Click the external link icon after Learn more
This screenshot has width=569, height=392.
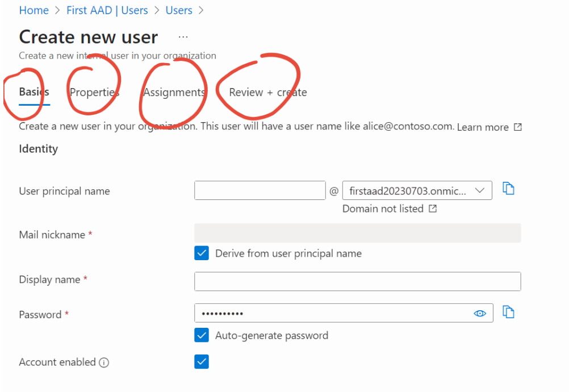pyautogui.click(x=517, y=127)
